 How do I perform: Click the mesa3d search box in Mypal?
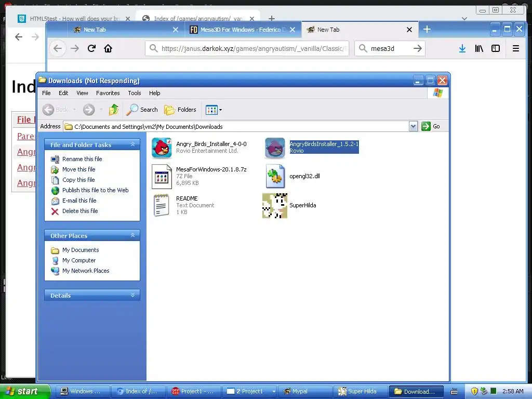click(390, 48)
